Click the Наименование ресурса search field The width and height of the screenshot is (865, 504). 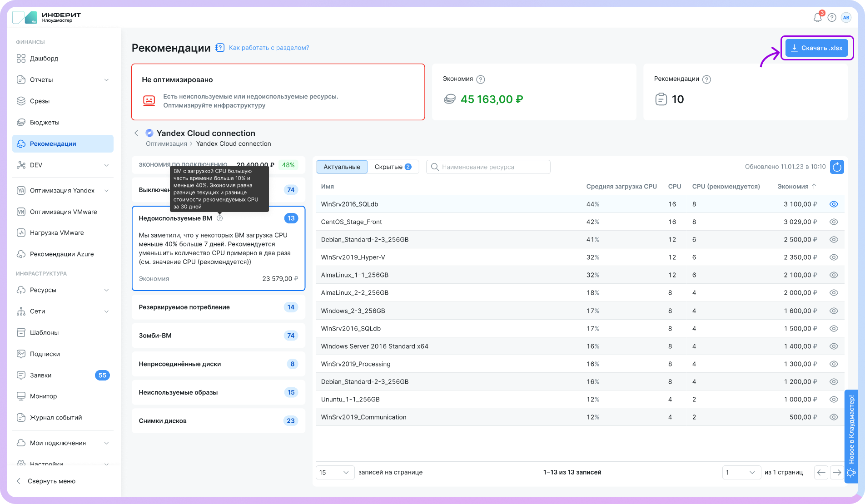[488, 167]
